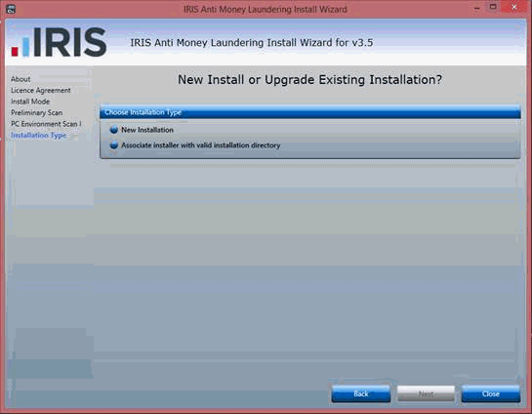Image resolution: width=532 pixels, height=414 pixels.
Task: Click the New Installation label text
Action: click(x=147, y=130)
